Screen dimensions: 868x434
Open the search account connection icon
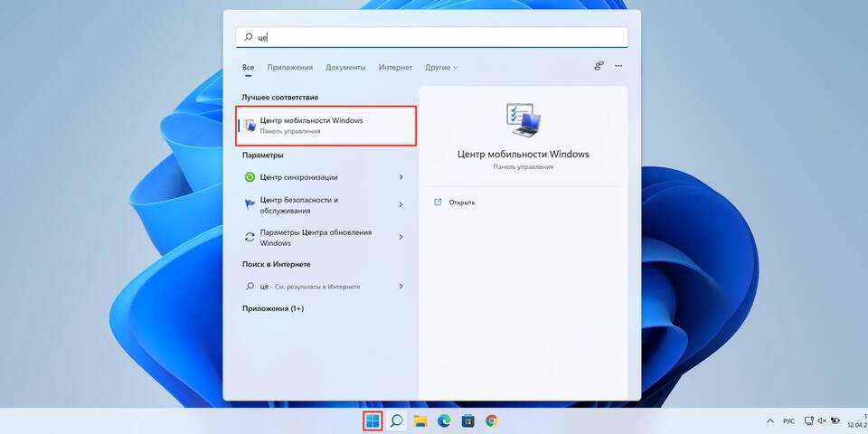point(599,66)
